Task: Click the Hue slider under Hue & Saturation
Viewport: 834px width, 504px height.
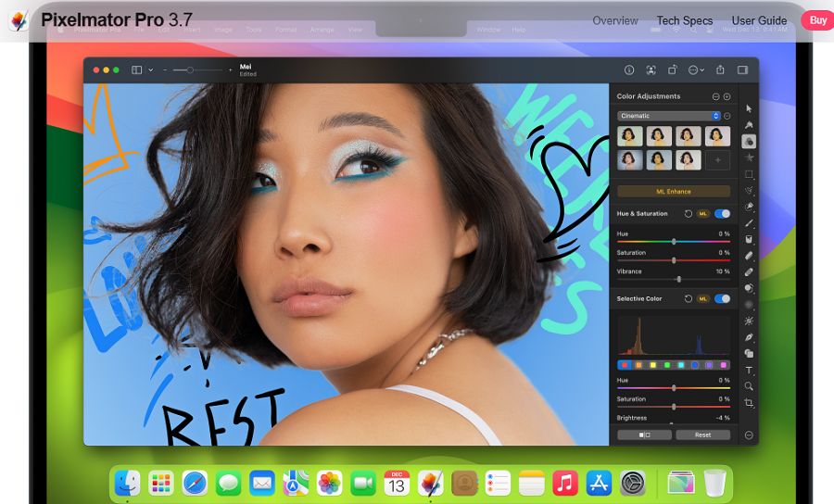Action: [674, 242]
